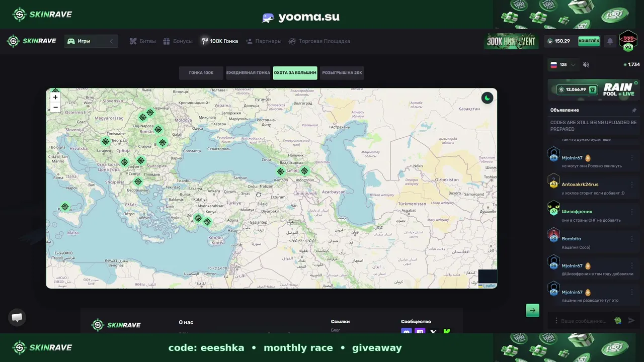Open rain pool help question mark
The width and height of the screenshot is (644, 362).
click(636, 83)
